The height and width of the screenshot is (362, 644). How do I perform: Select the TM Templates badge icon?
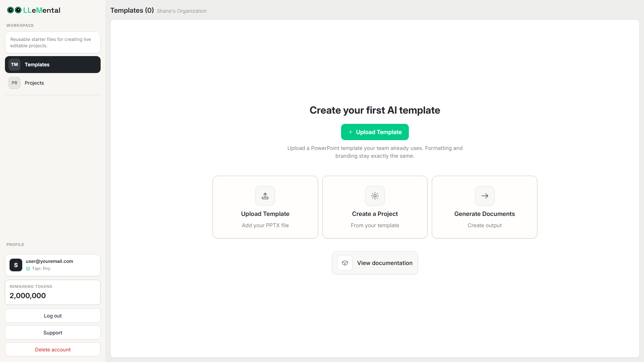point(14,64)
